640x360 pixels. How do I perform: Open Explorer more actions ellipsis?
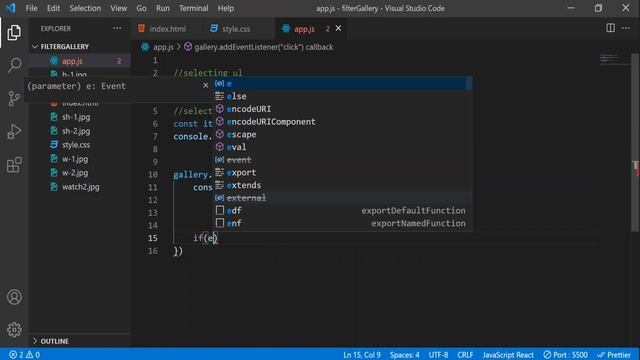(117, 28)
